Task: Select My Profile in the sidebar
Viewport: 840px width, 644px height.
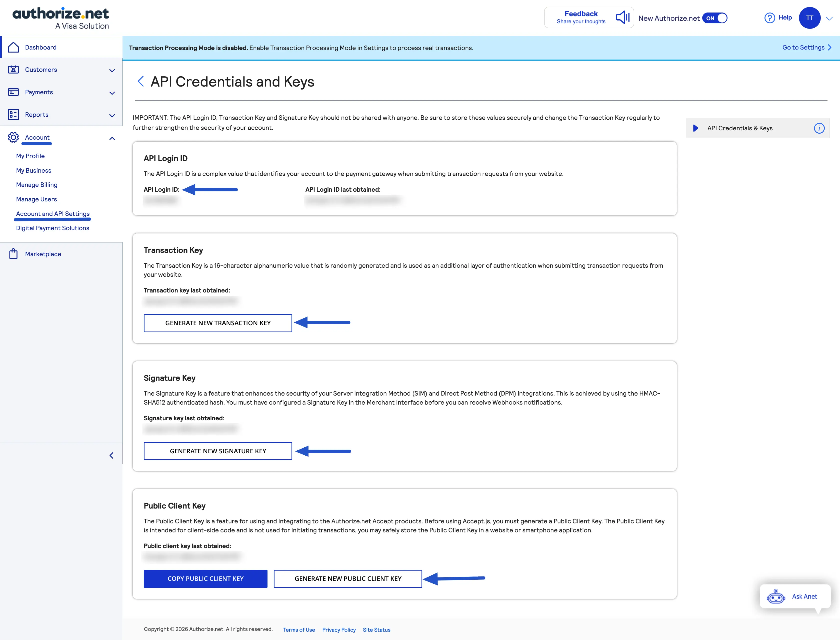Action: pos(30,156)
